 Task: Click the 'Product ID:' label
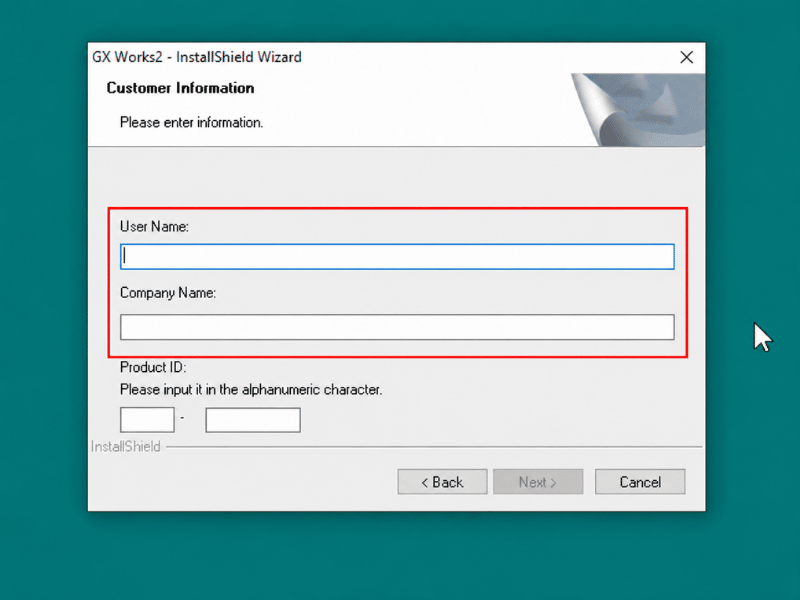(x=153, y=367)
